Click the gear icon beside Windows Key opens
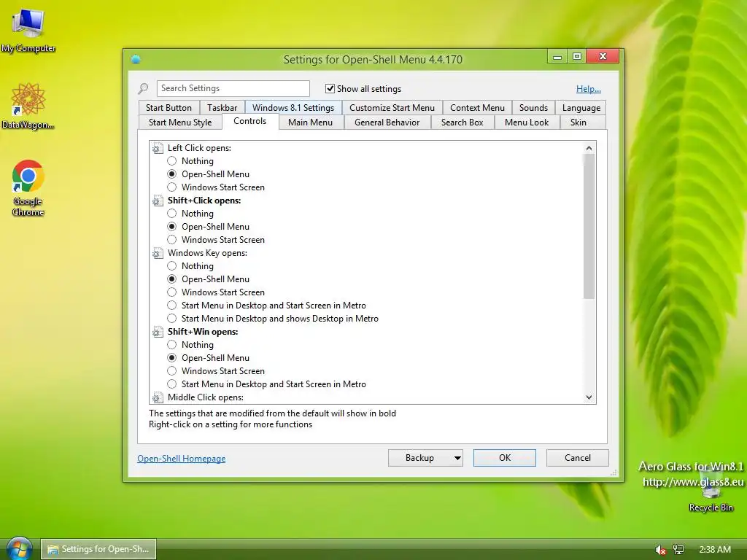Image resolution: width=747 pixels, height=560 pixels. pos(158,253)
